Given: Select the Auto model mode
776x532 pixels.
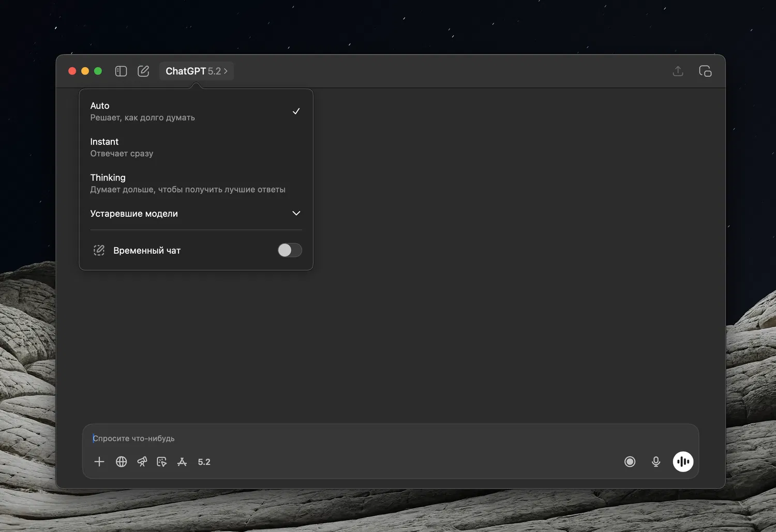Looking at the screenshot, I should (x=196, y=111).
